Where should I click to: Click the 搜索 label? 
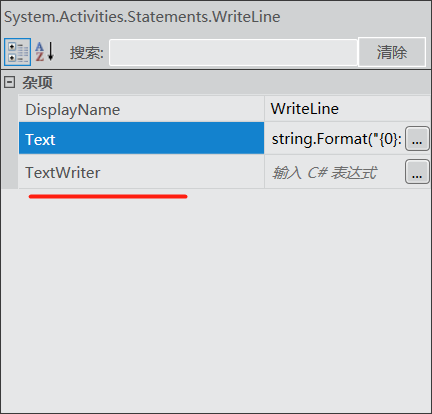(87, 53)
